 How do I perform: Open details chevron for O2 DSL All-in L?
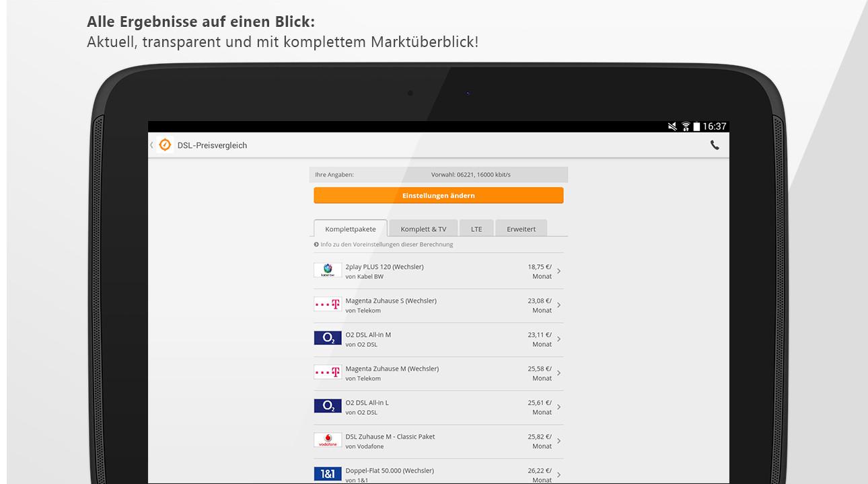coord(559,407)
